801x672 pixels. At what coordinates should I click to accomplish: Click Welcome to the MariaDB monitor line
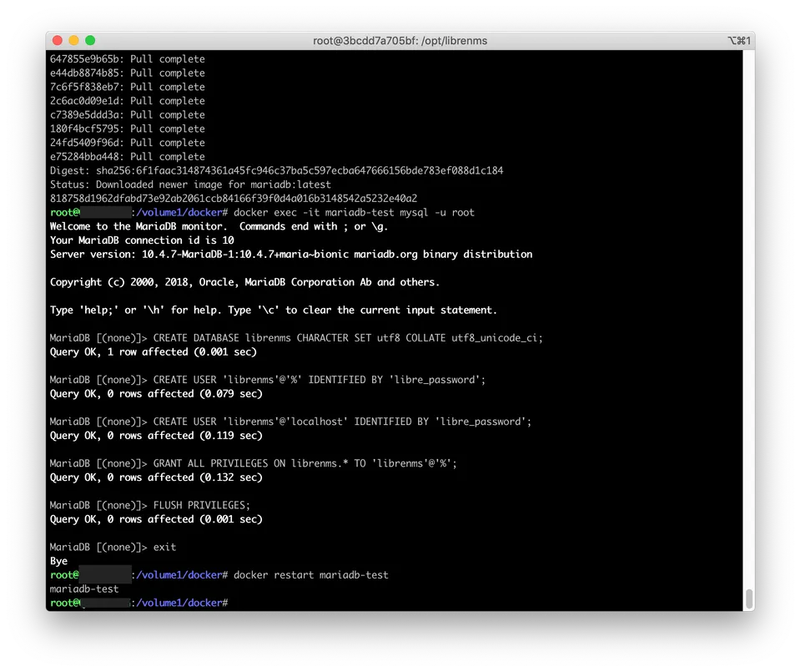(x=219, y=226)
